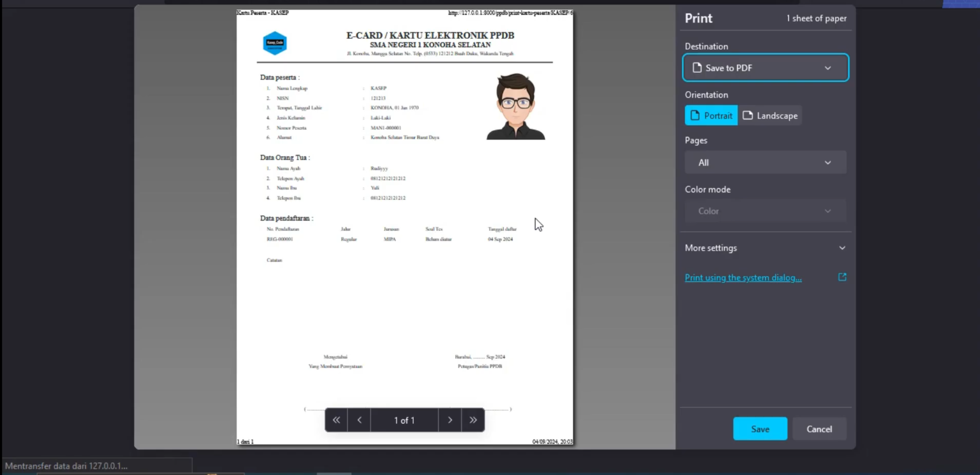The width and height of the screenshot is (980, 475).
Task: Click the 'Petugas/Panitia PPDB' signature label
Action: [480, 366]
